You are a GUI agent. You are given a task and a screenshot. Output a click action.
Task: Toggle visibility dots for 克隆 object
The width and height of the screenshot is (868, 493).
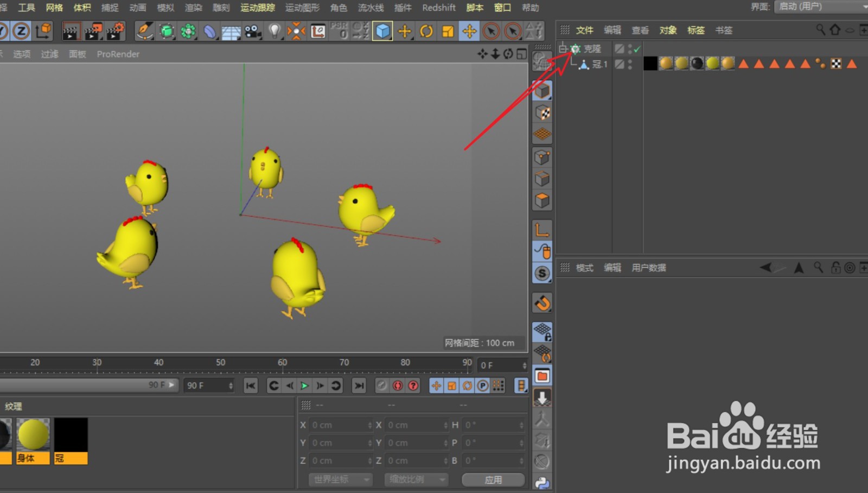[x=630, y=49]
